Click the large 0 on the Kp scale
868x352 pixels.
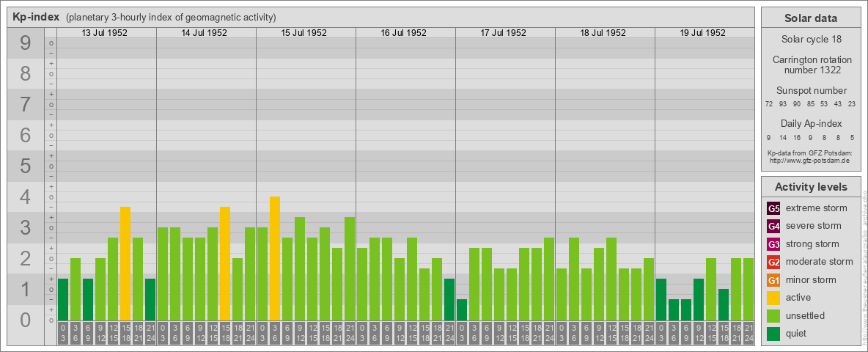(26, 319)
